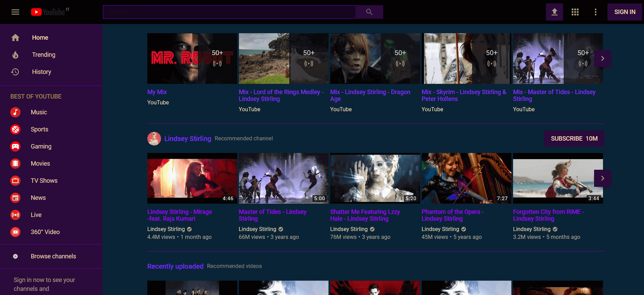Show more Lindsey Stirling videos arrow
This screenshot has width=644, height=295.
603,178
